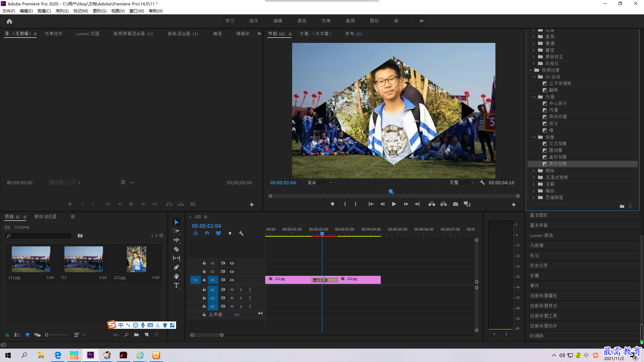
Task: Go to Out point in program monitor
Action: pos(417,204)
